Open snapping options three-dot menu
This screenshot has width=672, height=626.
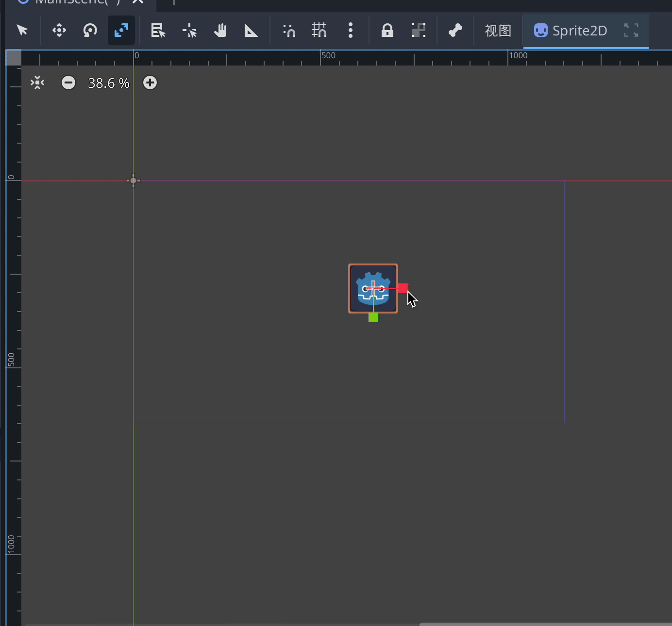[351, 31]
